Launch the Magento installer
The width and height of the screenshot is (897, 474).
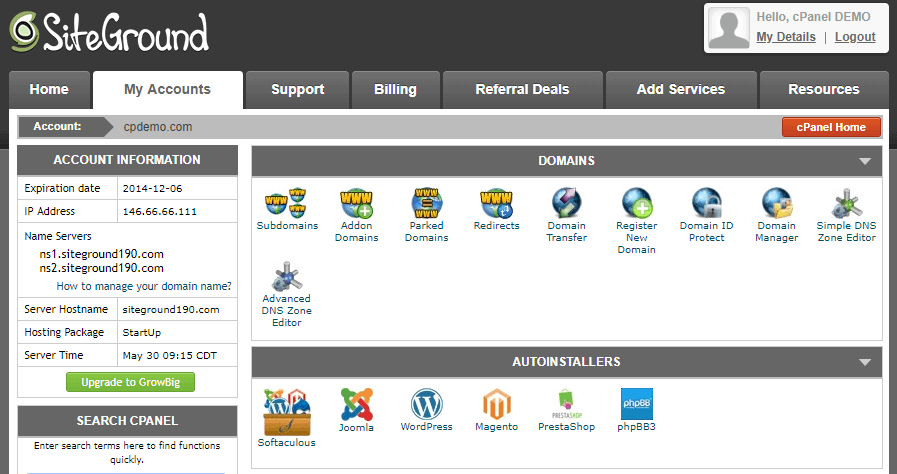point(497,410)
